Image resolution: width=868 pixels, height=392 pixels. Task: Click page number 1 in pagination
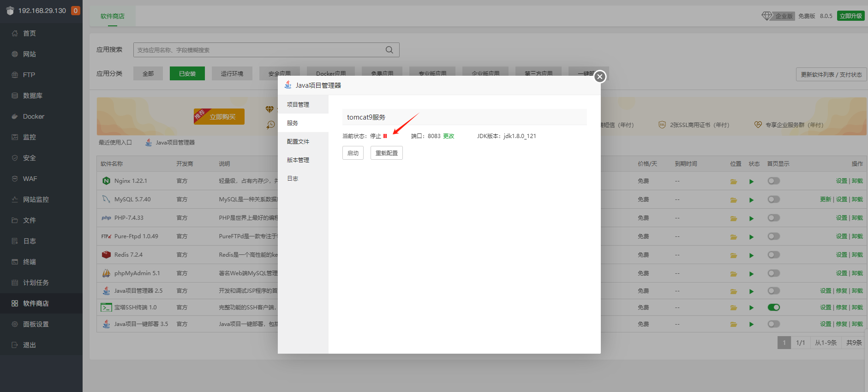[x=784, y=343]
